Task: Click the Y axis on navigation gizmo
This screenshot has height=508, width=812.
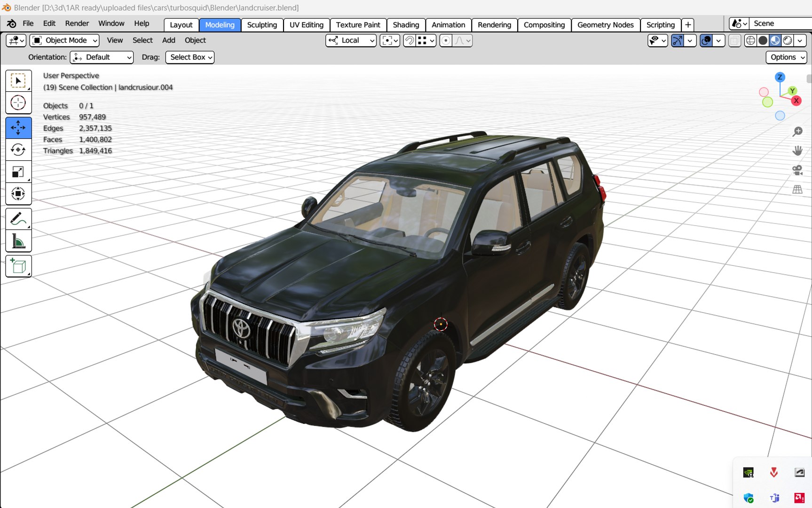Action: pyautogui.click(x=792, y=91)
